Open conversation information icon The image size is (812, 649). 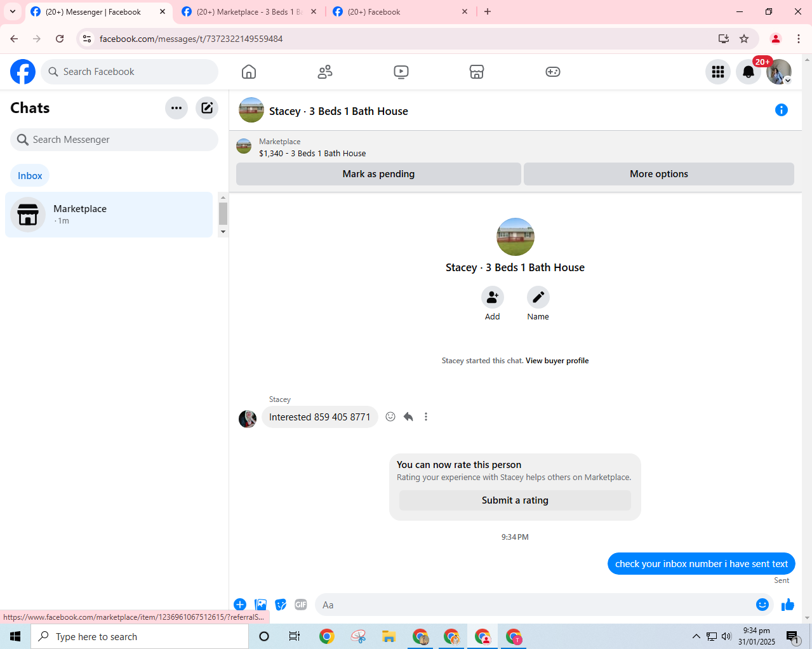click(782, 110)
